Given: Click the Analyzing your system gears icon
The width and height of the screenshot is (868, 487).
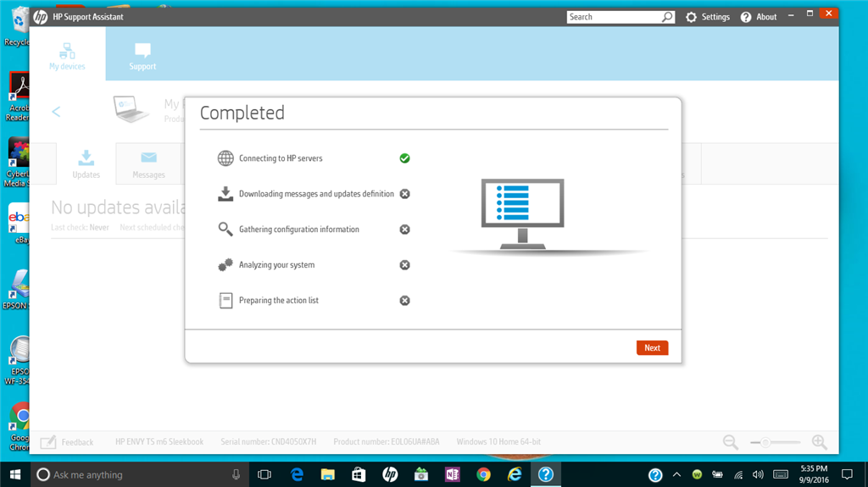Looking at the screenshot, I should (225, 264).
